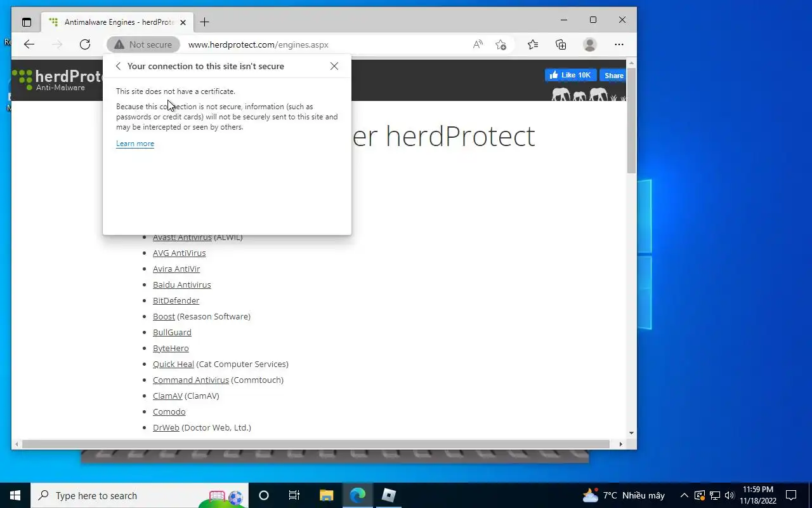The image size is (812, 508).
Task: Open Avast! Antivirus link
Action: point(182,237)
